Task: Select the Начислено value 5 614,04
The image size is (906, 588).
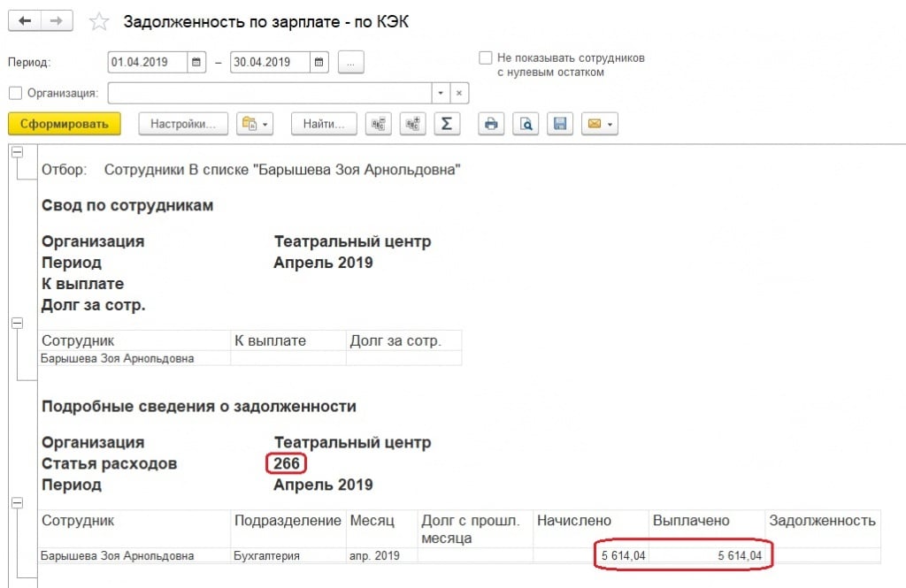Action: pyautogui.click(x=590, y=555)
